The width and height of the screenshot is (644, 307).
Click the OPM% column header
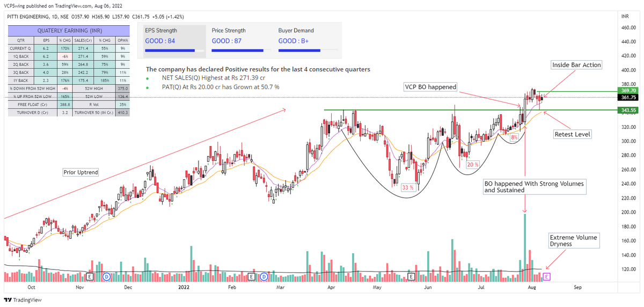click(x=122, y=40)
